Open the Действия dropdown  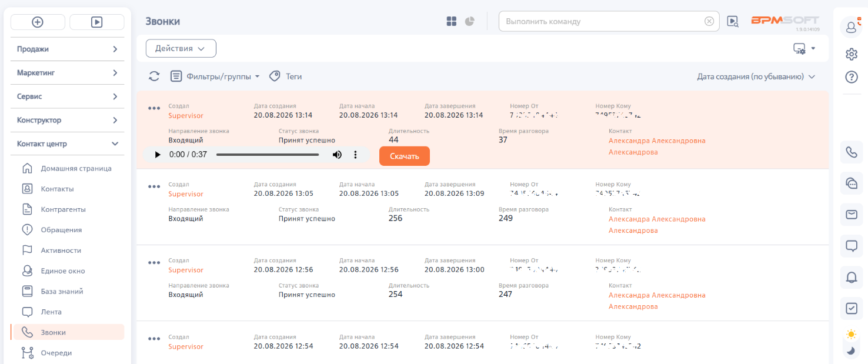pos(181,48)
